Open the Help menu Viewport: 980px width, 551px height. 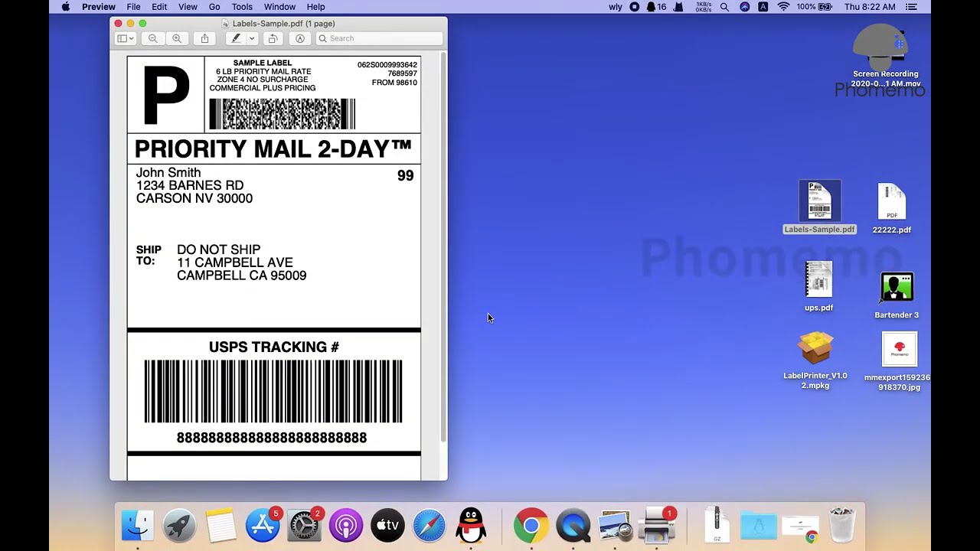[315, 7]
